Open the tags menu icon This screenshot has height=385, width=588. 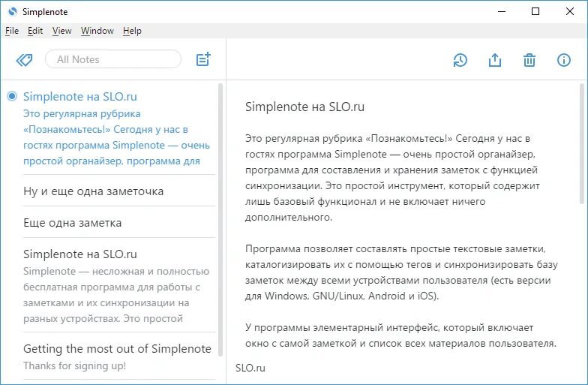click(24, 60)
